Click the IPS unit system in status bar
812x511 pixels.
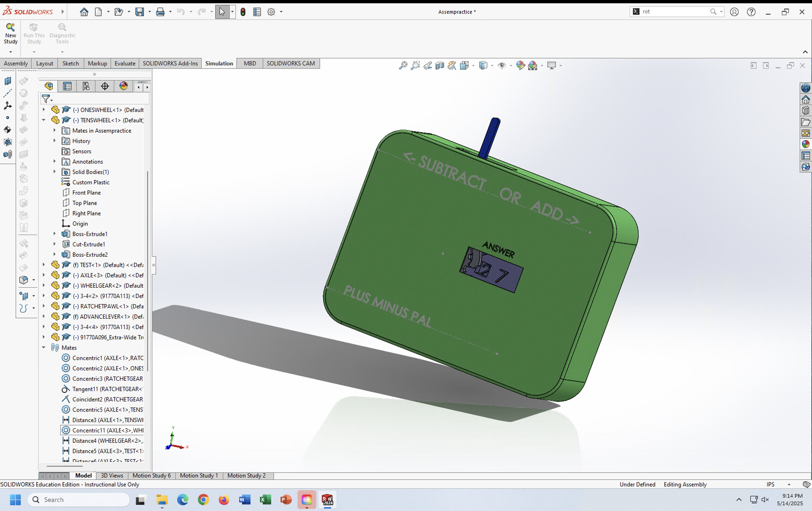[770, 484]
